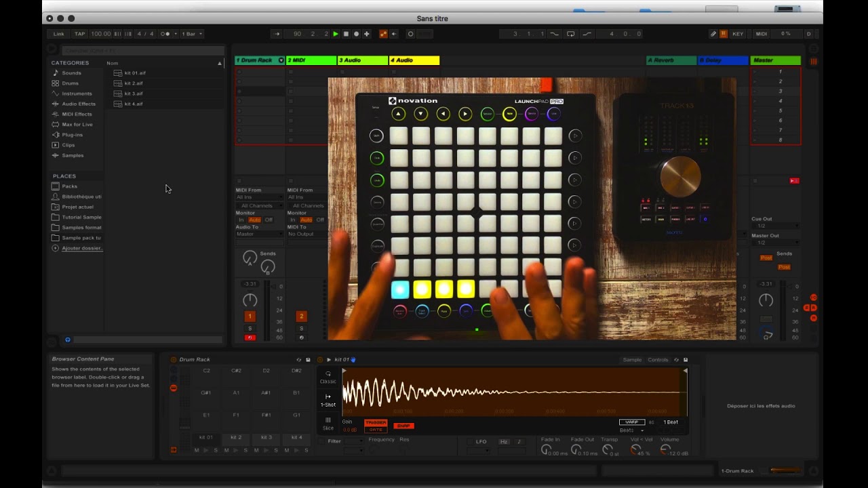Toggle the metronome button
Image resolution: width=868 pixels, height=488 pixels.
coord(165,34)
